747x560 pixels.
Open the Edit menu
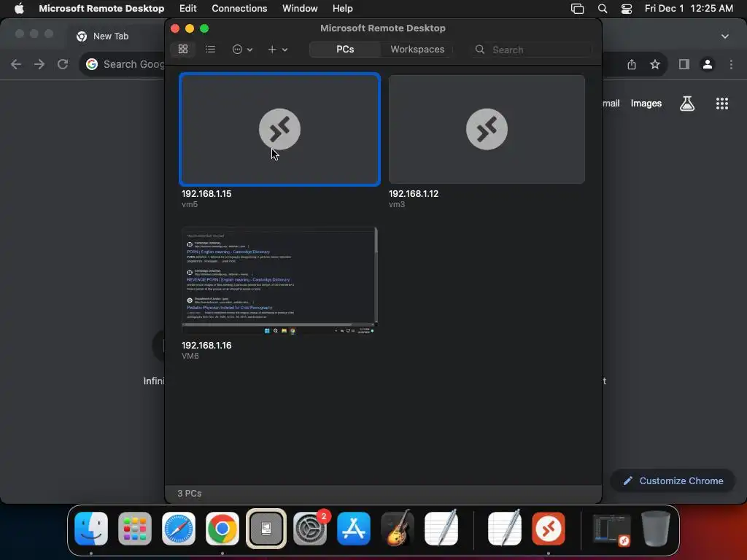tap(187, 8)
